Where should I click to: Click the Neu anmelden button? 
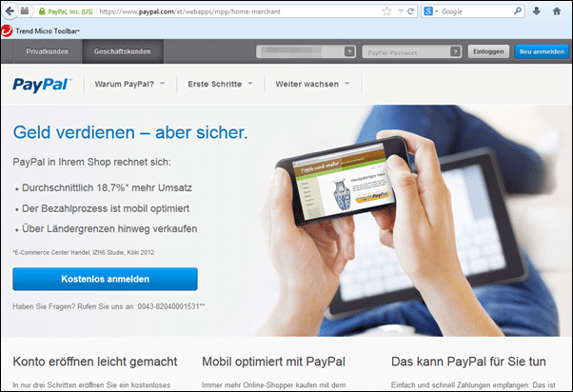542,51
